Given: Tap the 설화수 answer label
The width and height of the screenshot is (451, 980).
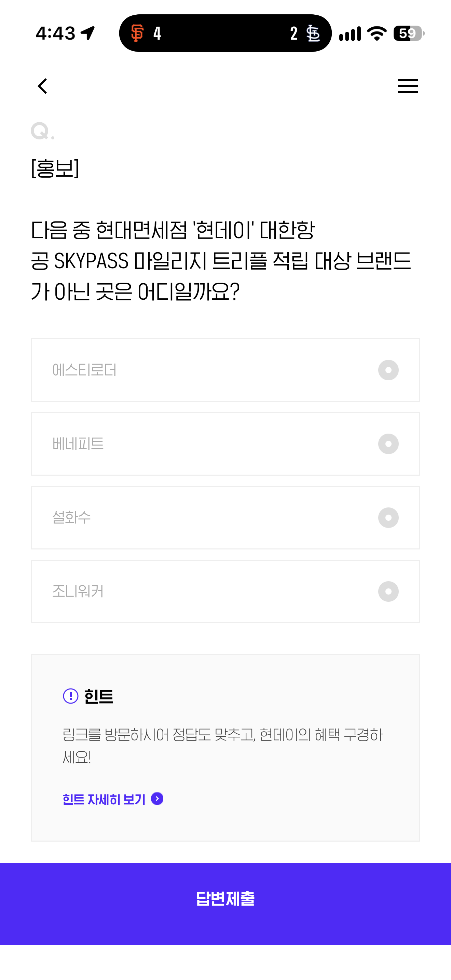Looking at the screenshot, I should click(71, 518).
